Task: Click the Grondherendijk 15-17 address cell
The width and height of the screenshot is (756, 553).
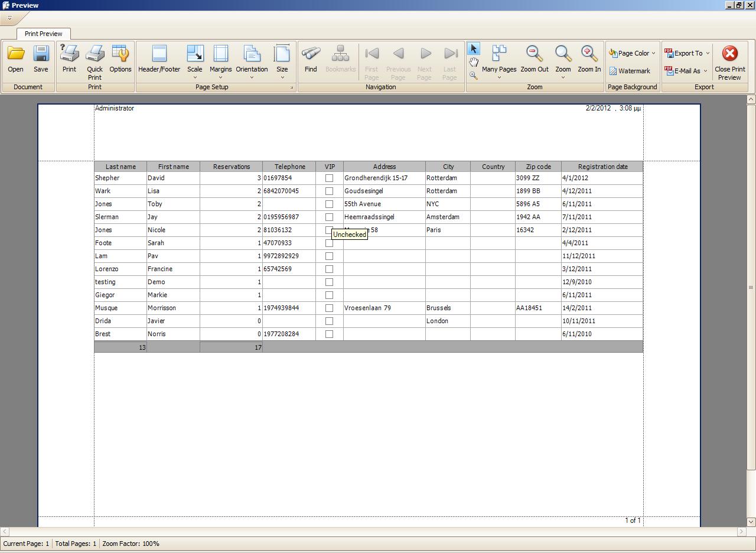Action: coord(384,178)
